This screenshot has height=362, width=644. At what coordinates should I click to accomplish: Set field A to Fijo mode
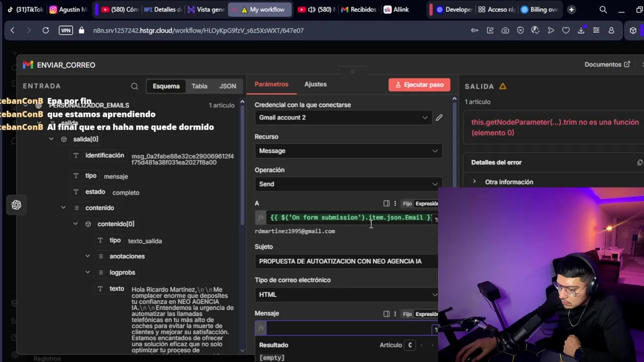coord(407,204)
